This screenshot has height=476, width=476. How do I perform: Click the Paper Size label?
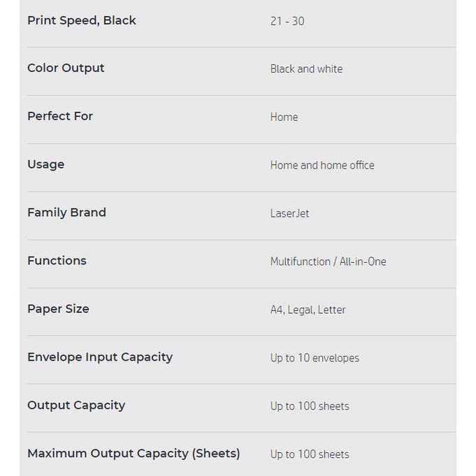click(58, 309)
